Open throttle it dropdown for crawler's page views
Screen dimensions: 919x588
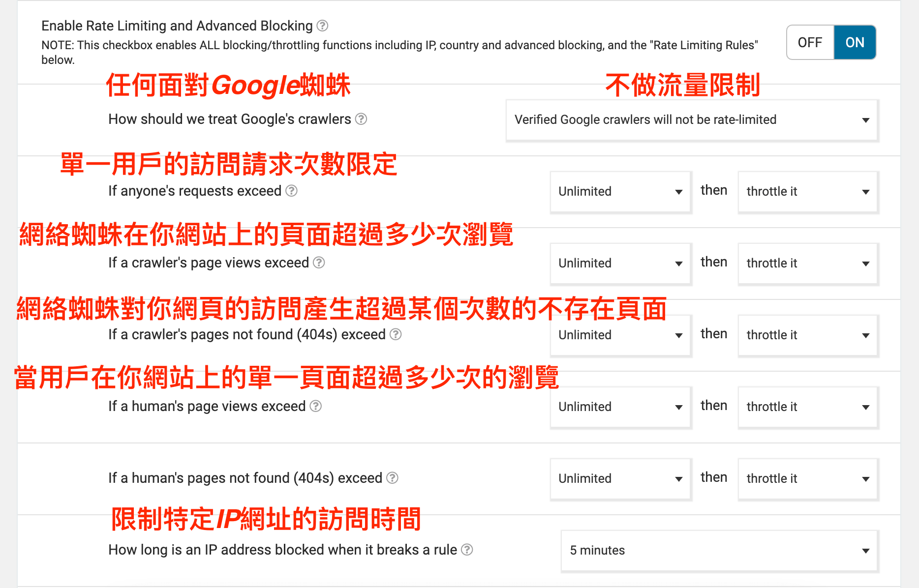click(x=807, y=264)
